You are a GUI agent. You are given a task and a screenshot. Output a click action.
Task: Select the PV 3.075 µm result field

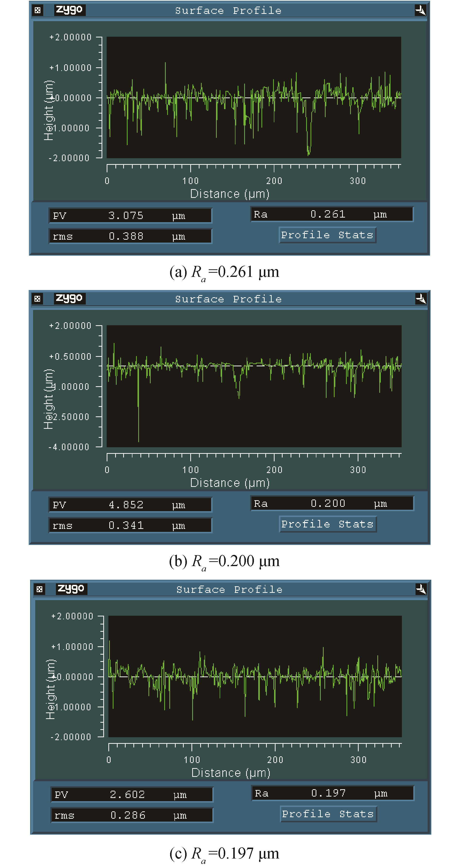pyautogui.click(x=130, y=216)
